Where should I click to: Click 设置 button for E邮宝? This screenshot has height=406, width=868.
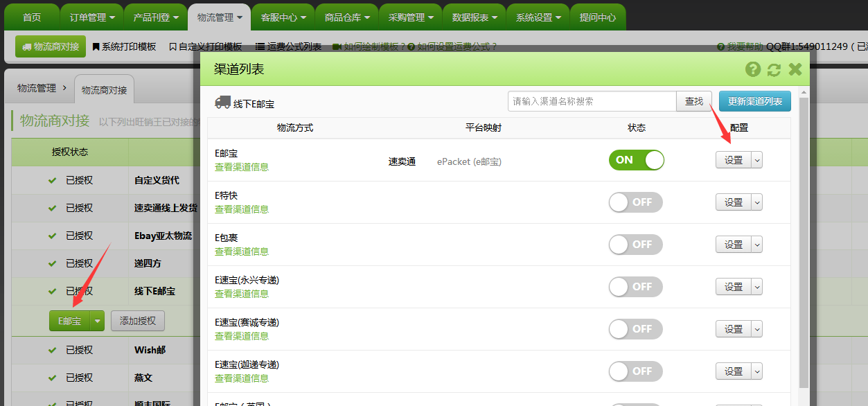734,160
